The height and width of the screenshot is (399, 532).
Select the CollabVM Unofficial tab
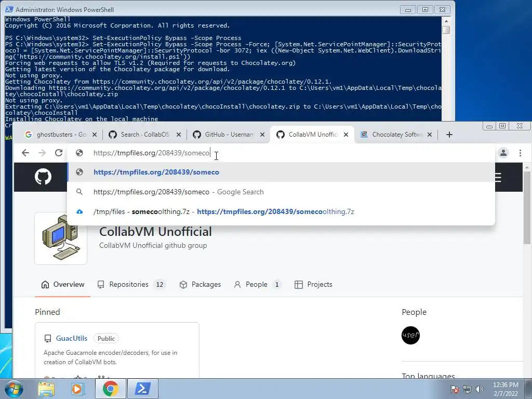pyautogui.click(x=312, y=135)
